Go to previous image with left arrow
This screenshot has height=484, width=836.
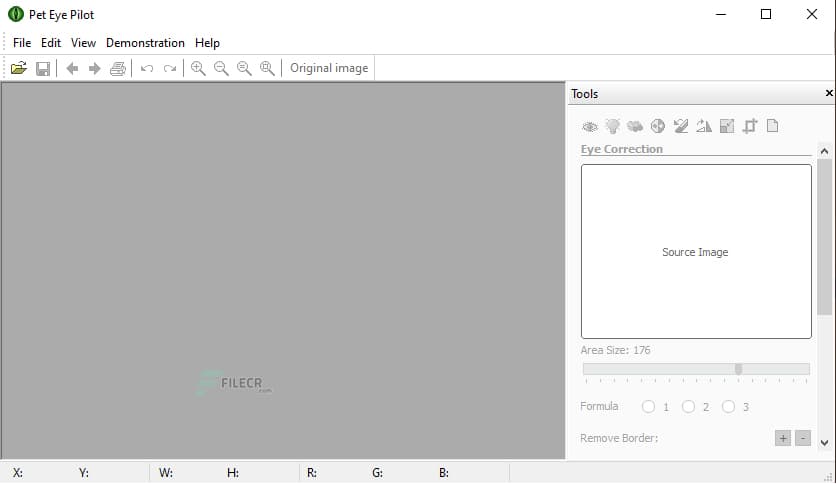click(x=72, y=68)
